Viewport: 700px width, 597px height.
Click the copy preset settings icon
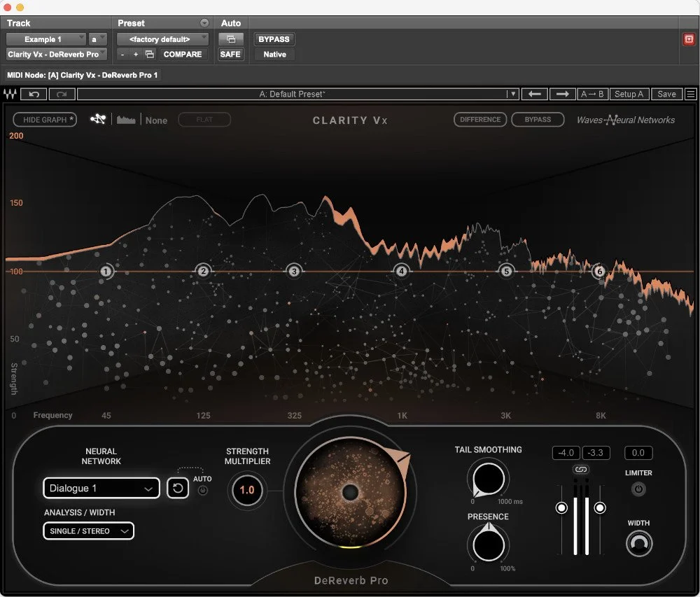coord(150,54)
